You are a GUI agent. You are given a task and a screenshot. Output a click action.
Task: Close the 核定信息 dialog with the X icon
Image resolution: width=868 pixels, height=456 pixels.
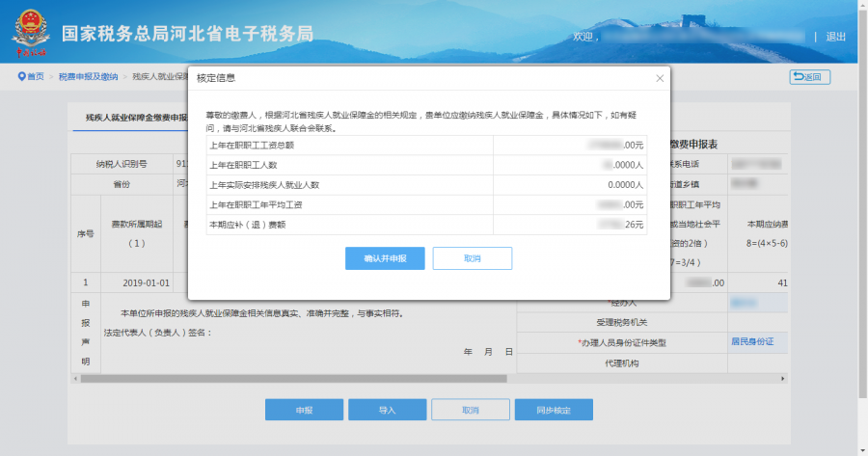click(x=660, y=78)
